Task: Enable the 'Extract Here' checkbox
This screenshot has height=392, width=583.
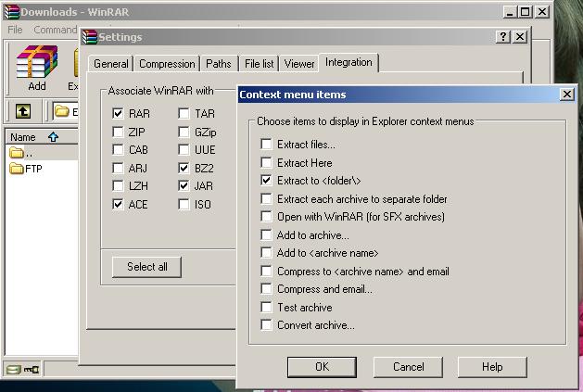Action: coord(266,162)
